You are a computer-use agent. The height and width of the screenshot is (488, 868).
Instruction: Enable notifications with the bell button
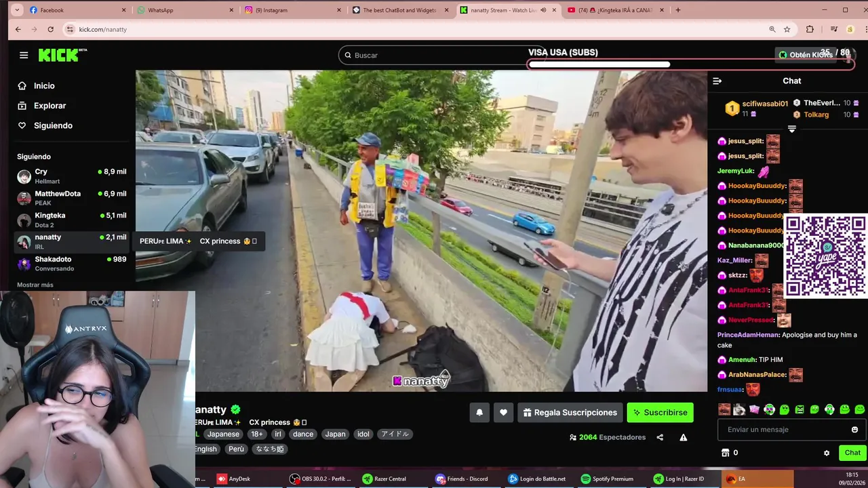coord(479,412)
